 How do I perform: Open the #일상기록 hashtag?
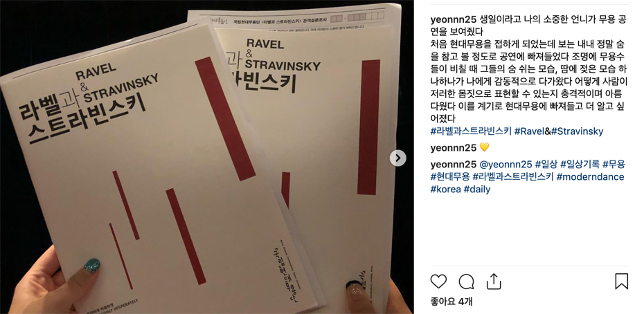pos(580,165)
